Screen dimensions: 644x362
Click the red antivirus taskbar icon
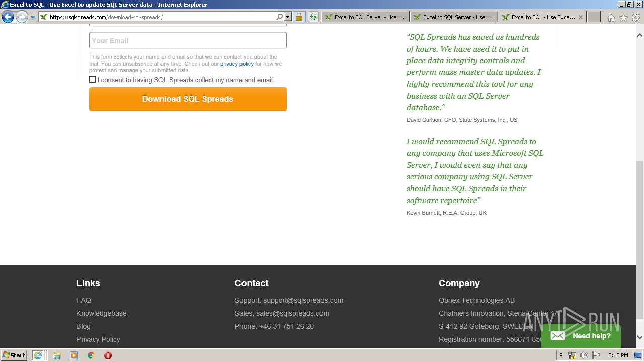pyautogui.click(x=108, y=355)
